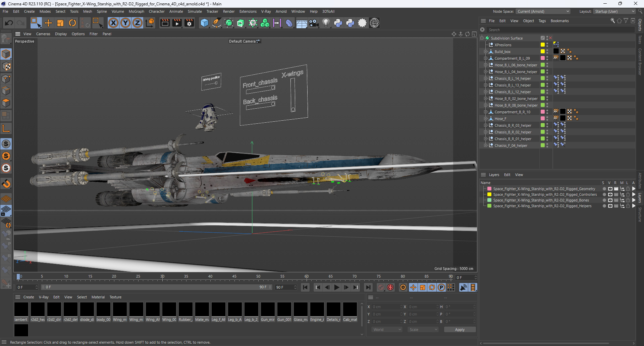Screen dimensions: 644x346
Task: Go to start of animation
Action: pyautogui.click(x=305, y=287)
